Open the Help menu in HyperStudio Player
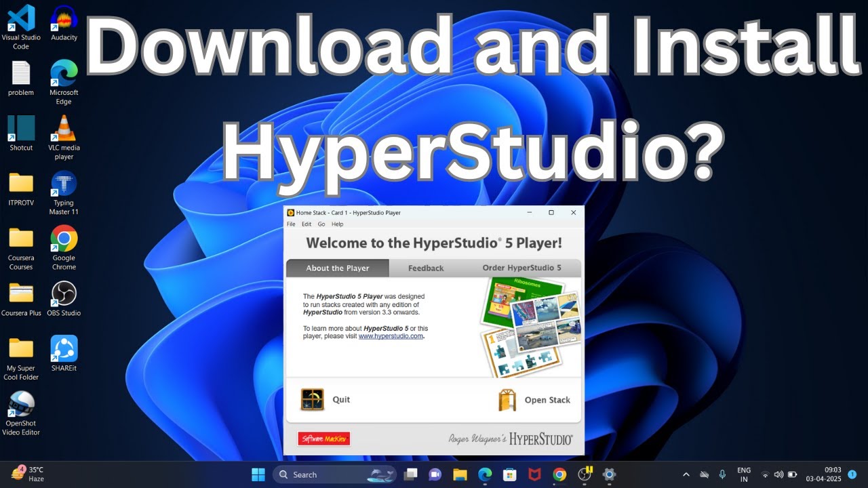Image resolution: width=868 pixels, height=488 pixels. tap(337, 224)
